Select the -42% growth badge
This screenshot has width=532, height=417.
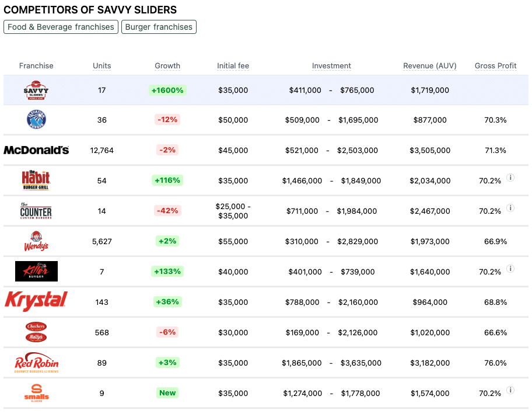coord(167,210)
